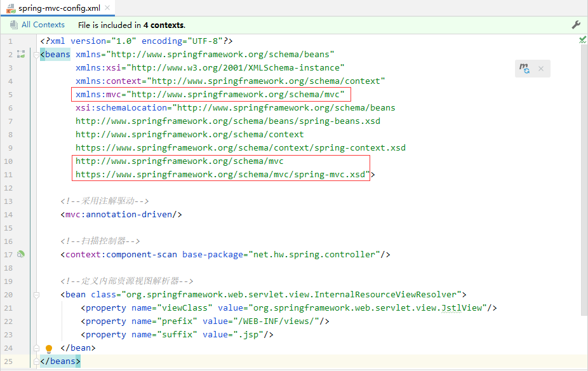Click the mvc:annotation-driven tag
Viewport: 588px width, 371px height.
(x=121, y=215)
